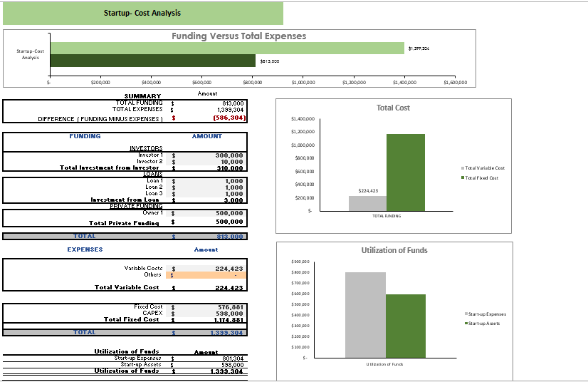Click the DIFFERENCE (FUNDING MINUS EXPENSES) label
The image size is (588, 382).
pyautogui.click(x=100, y=119)
